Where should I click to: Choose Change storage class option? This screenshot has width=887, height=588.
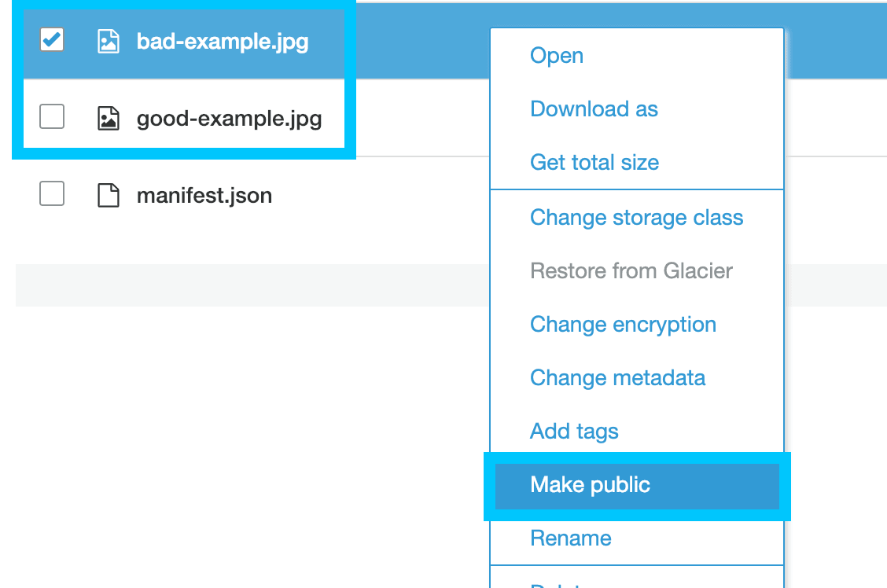[636, 218]
